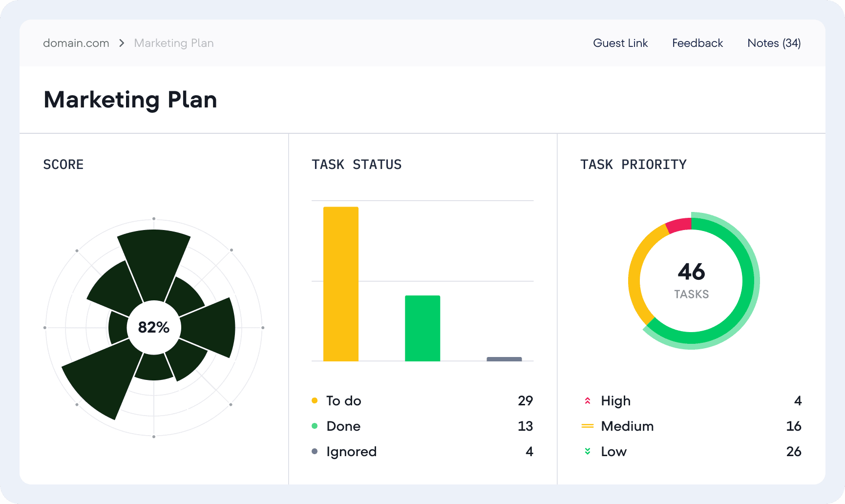
Task: Select the Low priority row label
Action: point(613,452)
